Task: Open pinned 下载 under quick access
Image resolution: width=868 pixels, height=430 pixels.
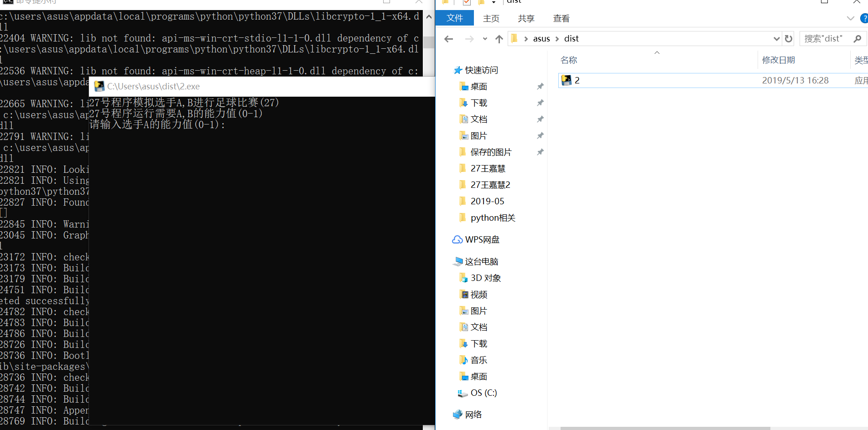Action: coord(478,103)
